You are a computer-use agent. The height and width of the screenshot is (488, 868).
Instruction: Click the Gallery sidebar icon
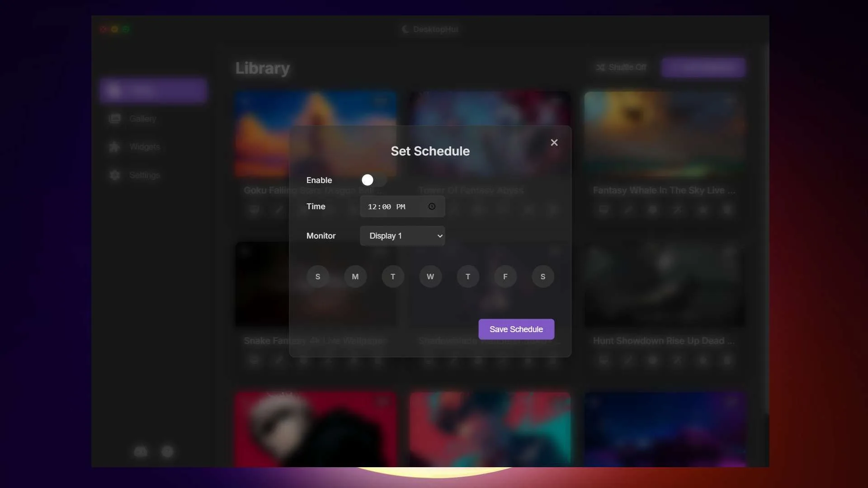coord(115,119)
